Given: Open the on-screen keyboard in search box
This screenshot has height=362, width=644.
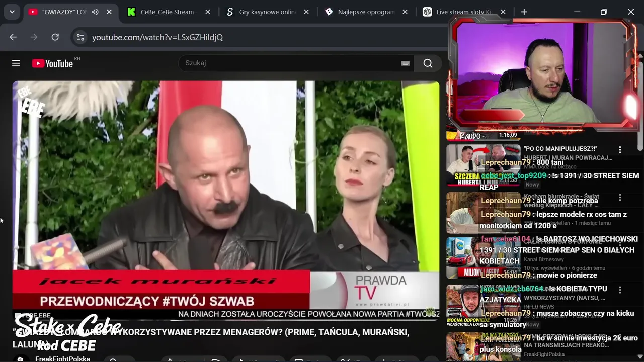Looking at the screenshot, I should (x=405, y=63).
